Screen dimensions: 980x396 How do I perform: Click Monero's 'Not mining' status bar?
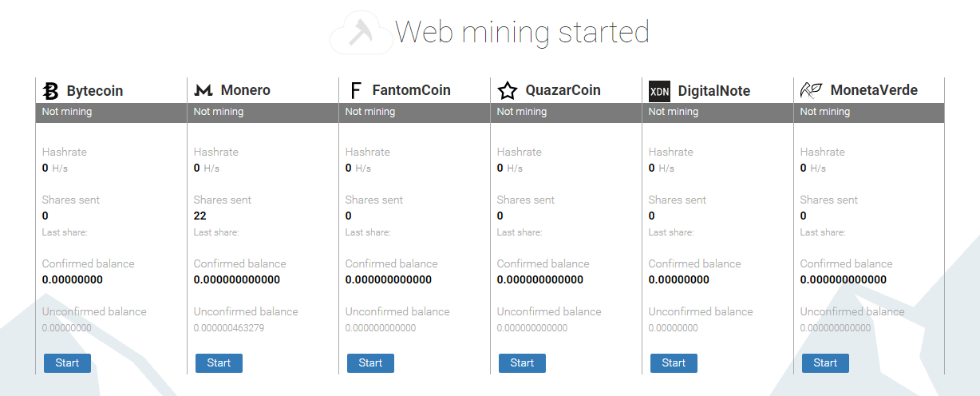coord(263,113)
